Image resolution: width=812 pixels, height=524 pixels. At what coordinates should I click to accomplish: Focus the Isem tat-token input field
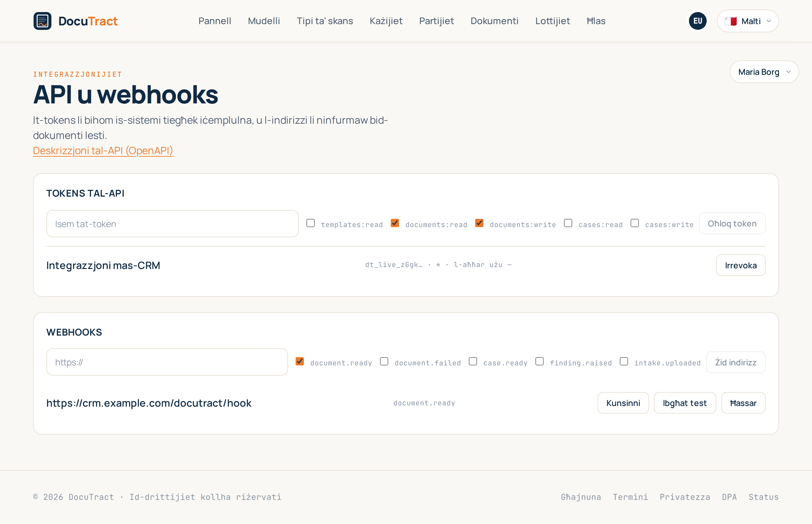coord(173,224)
